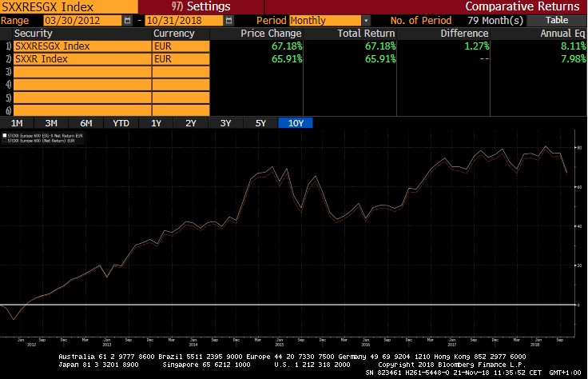The width and height of the screenshot is (588, 379).
Task: Open the 97) Settings menu
Action: [201, 6]
